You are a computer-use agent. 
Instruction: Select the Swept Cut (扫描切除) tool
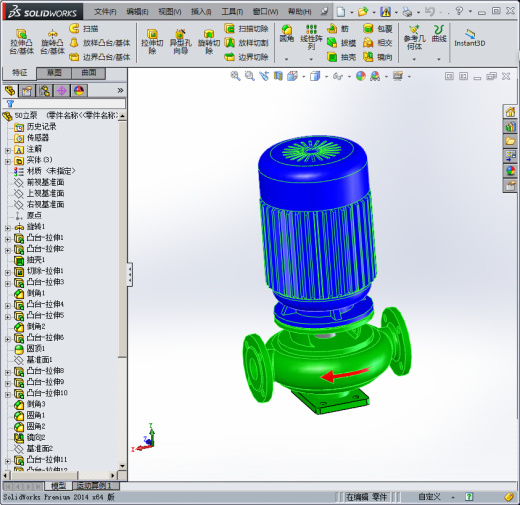tap(246, 29)
